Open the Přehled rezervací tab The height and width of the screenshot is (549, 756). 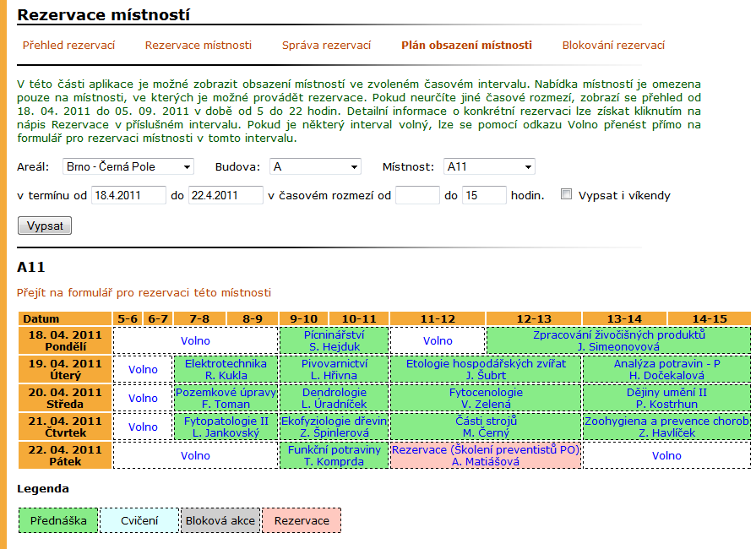point(68,46)
